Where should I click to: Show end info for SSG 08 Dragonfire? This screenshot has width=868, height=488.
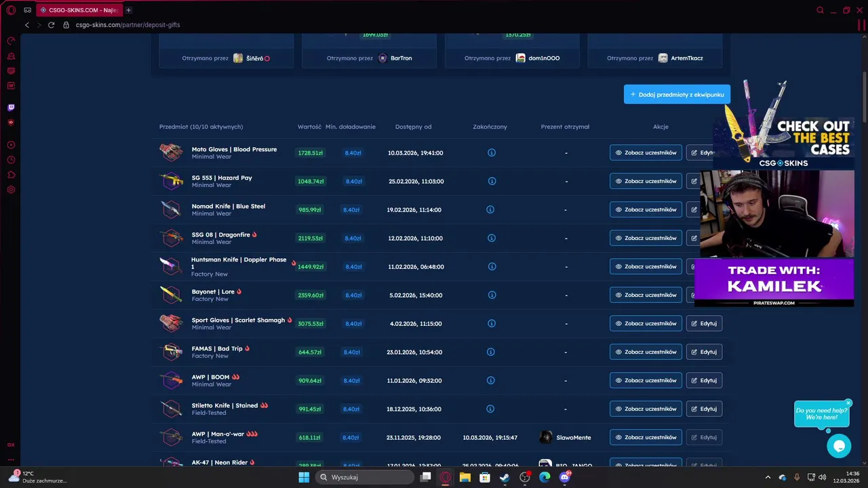tap(490, 238)
